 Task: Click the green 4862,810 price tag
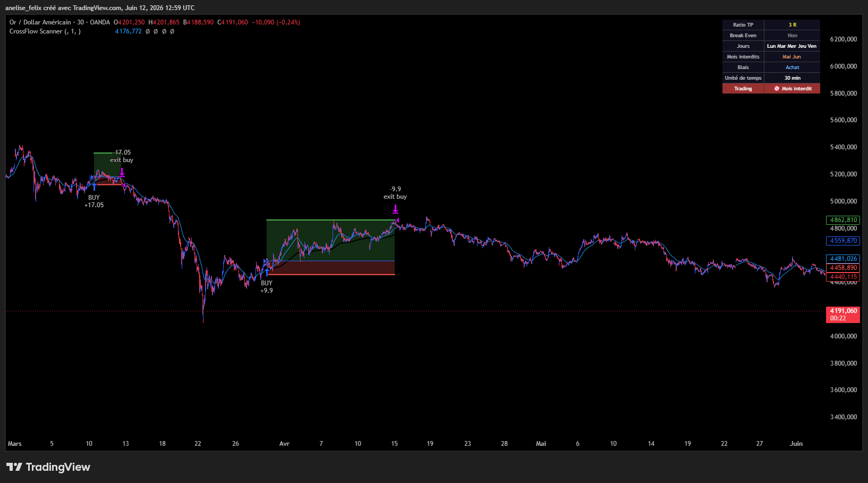click(843, 220)
